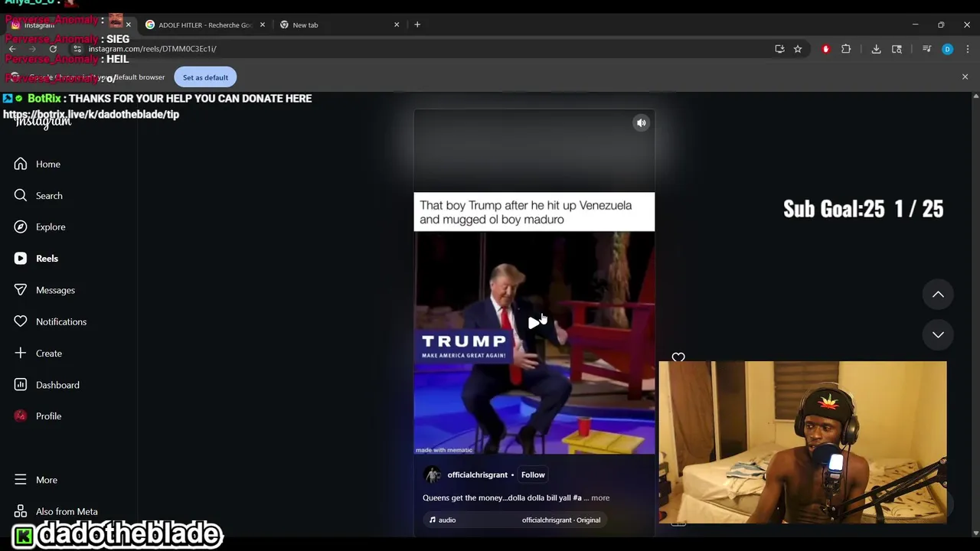Dismiss the default browser infobar

pos(965,77)
